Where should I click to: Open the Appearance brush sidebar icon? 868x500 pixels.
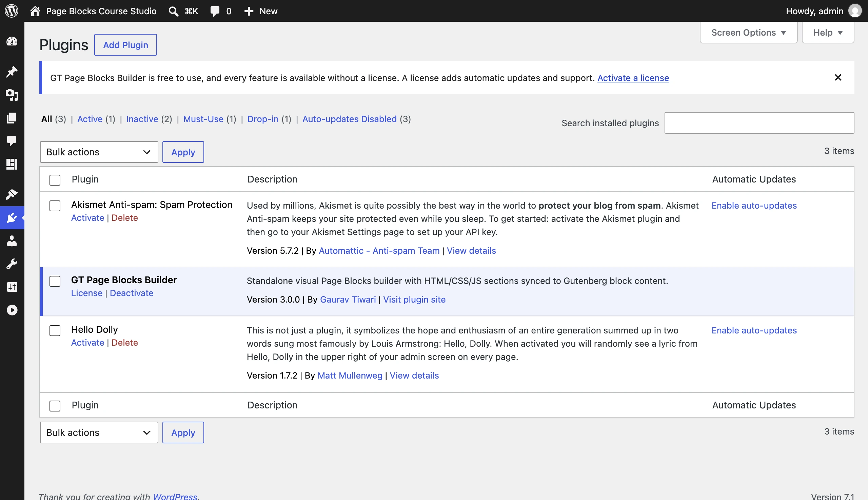(12, 194)
